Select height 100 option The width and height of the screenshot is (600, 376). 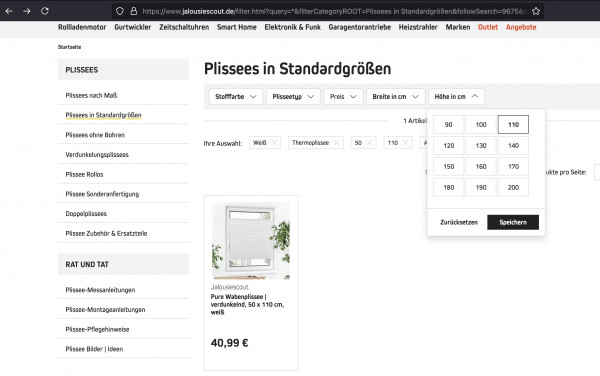(x=481, y=124)
